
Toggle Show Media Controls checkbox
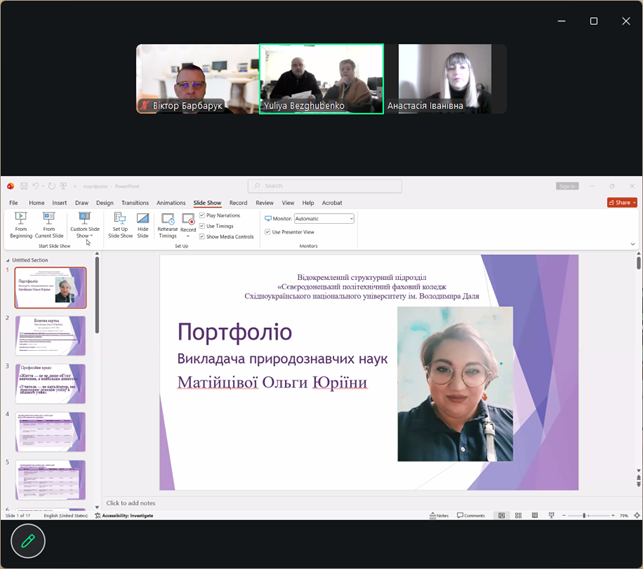pyautogui.click(x=202, y=237)
